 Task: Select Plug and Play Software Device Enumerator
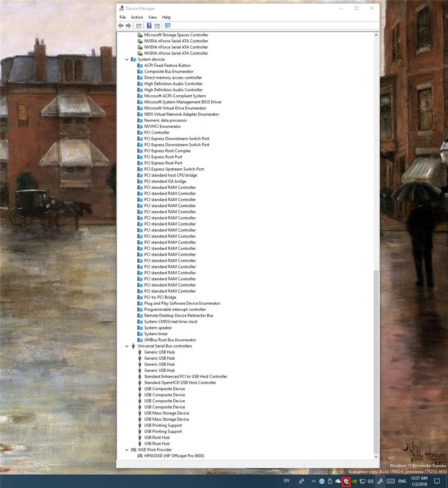(182, 303)
